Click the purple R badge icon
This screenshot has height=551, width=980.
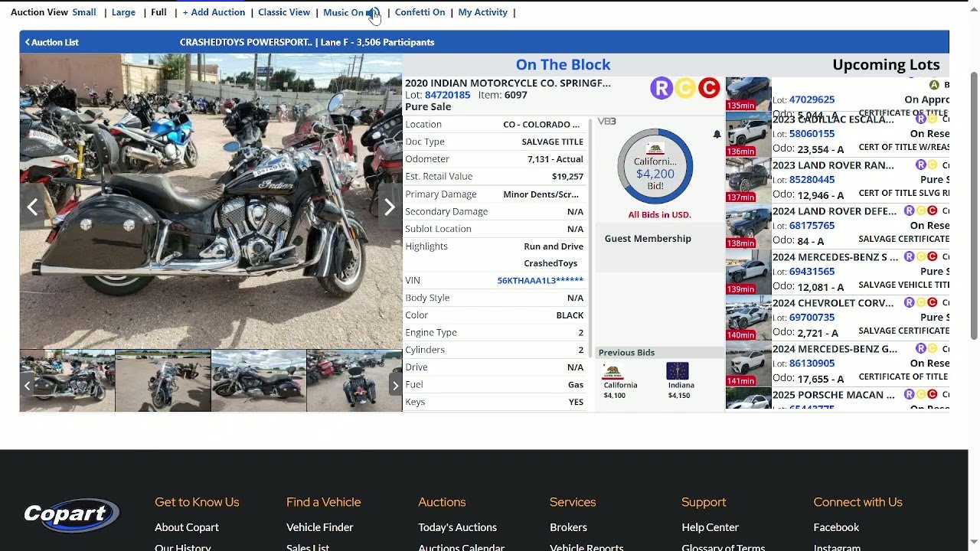tap(661, 88)
